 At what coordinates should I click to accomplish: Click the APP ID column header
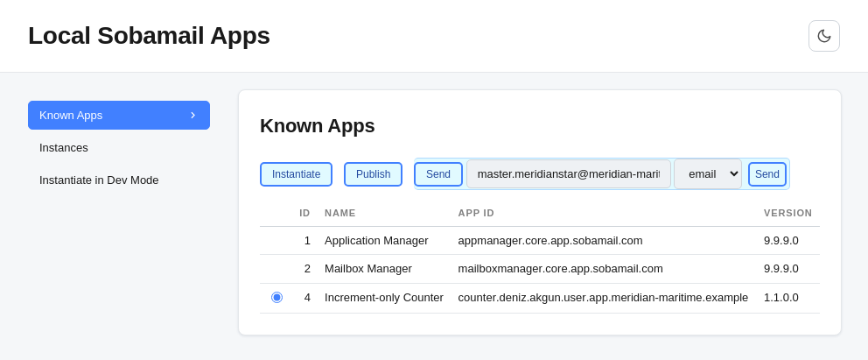476,213
